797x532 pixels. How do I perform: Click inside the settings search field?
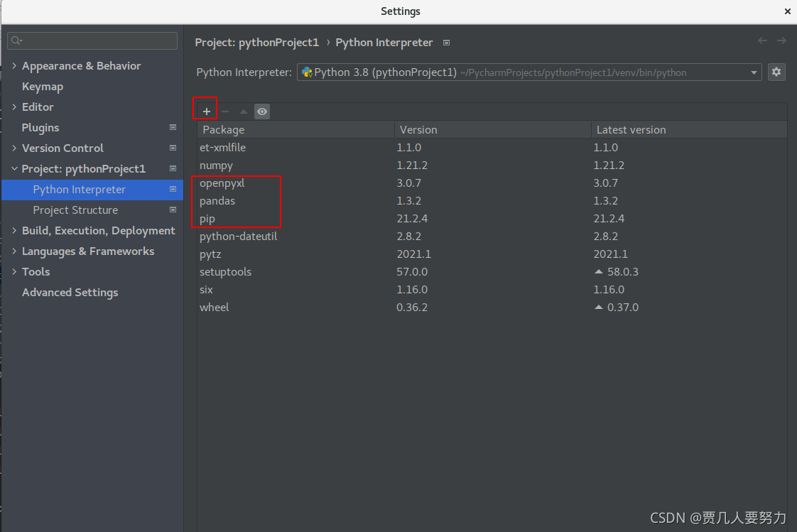point(92,40)
